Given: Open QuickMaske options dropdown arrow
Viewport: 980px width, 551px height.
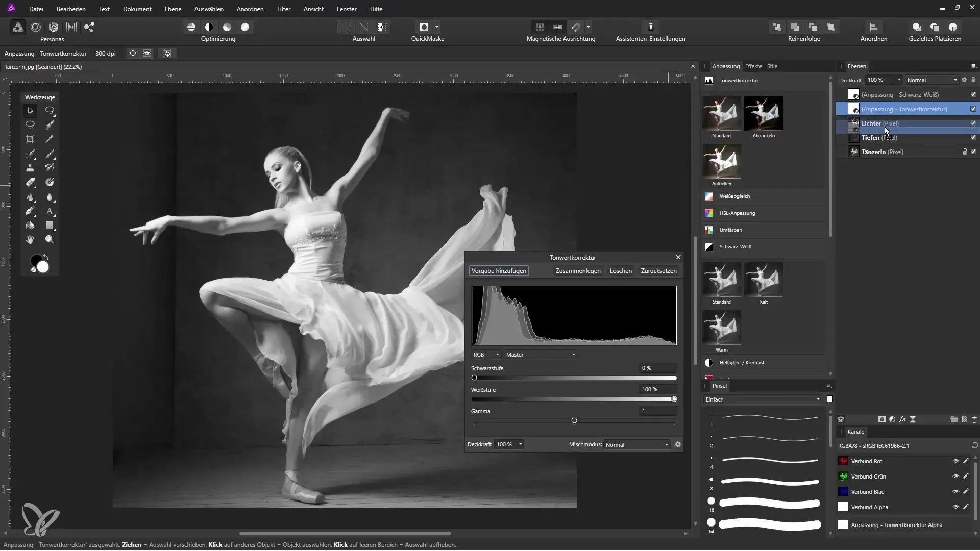Looking at the screenshot, I should [437, 27].
